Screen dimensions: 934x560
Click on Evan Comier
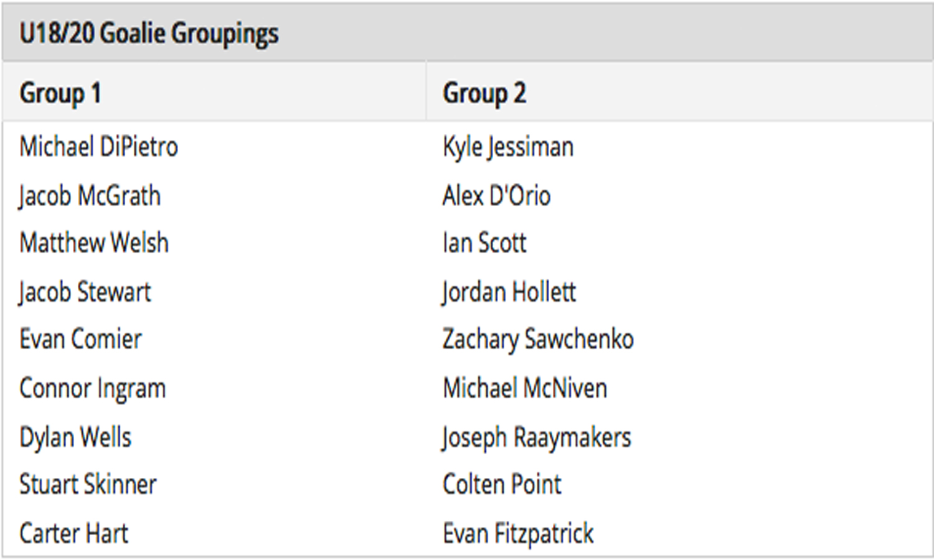[80, 339]
